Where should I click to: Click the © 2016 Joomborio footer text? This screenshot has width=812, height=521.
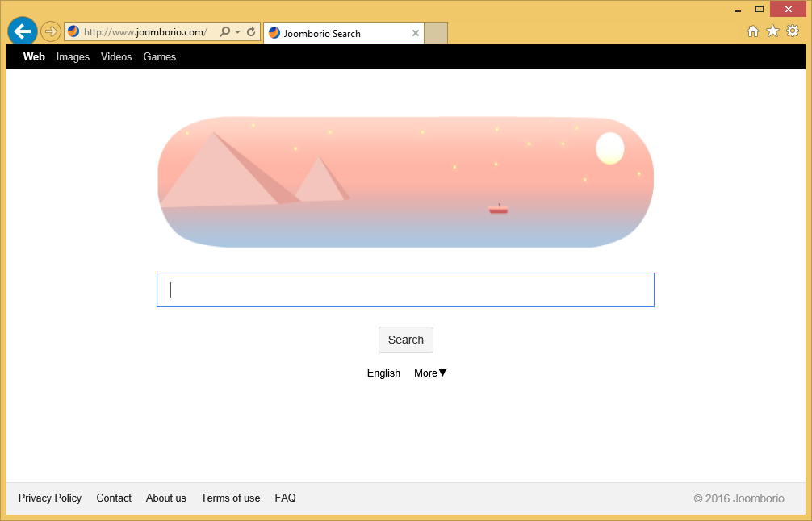pyautogui.click(x=739, y=498)
